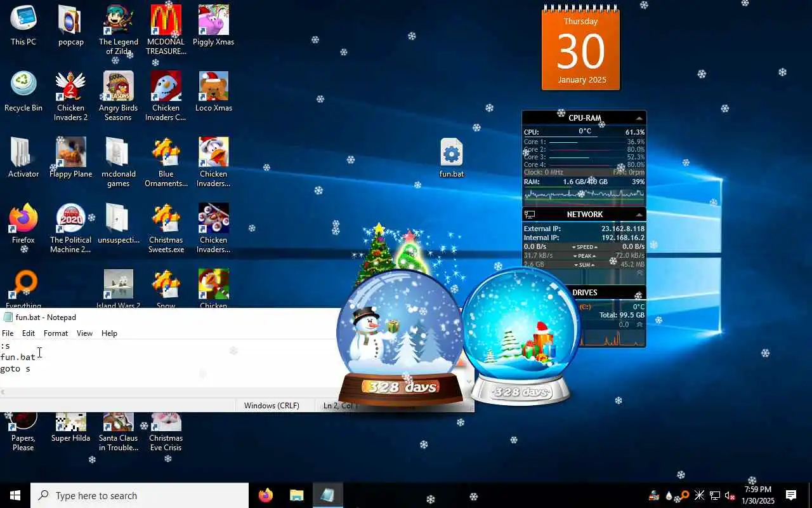Click the snowflake tray icon
The height and width of the screenshot is (508, 812).
click(699, 495)
